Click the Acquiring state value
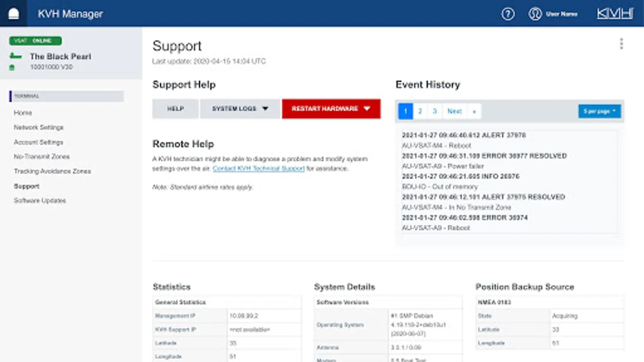This screenshot has height=362, width=644. click(565, 316)
